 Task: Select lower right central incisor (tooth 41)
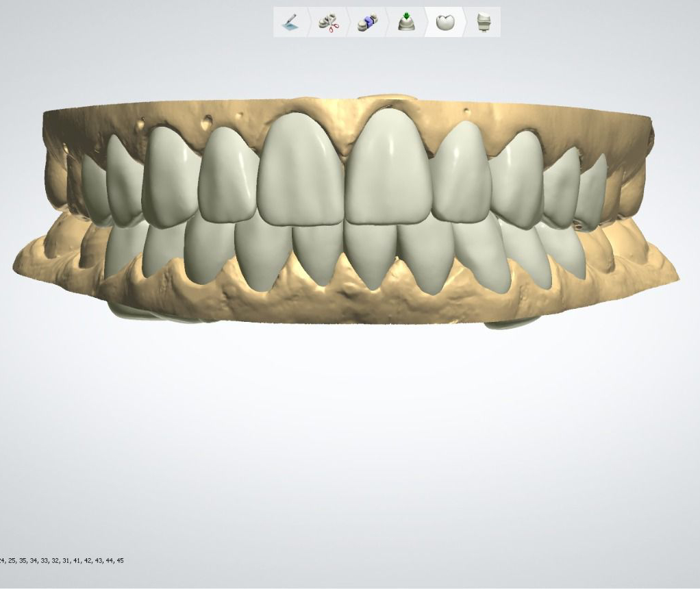317,250
